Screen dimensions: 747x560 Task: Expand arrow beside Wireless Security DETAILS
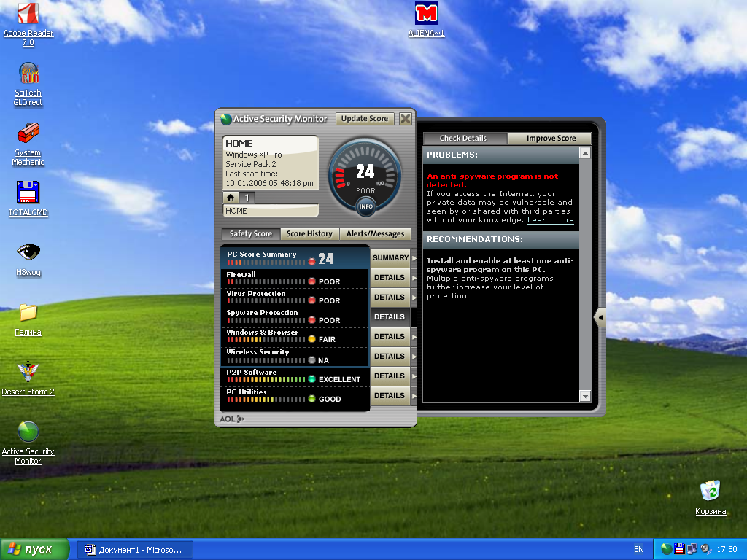coord(414,357)
